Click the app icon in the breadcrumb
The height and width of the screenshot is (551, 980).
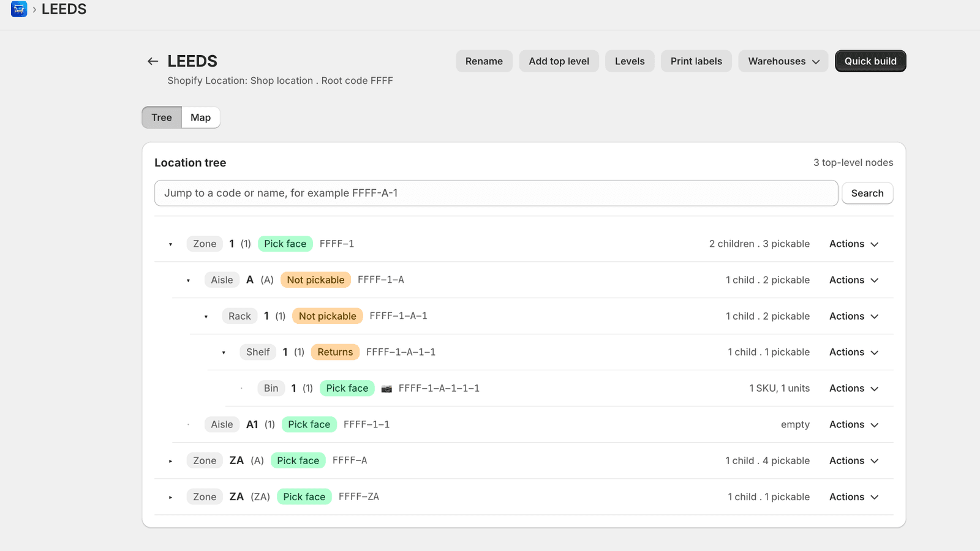coord(19,9)
